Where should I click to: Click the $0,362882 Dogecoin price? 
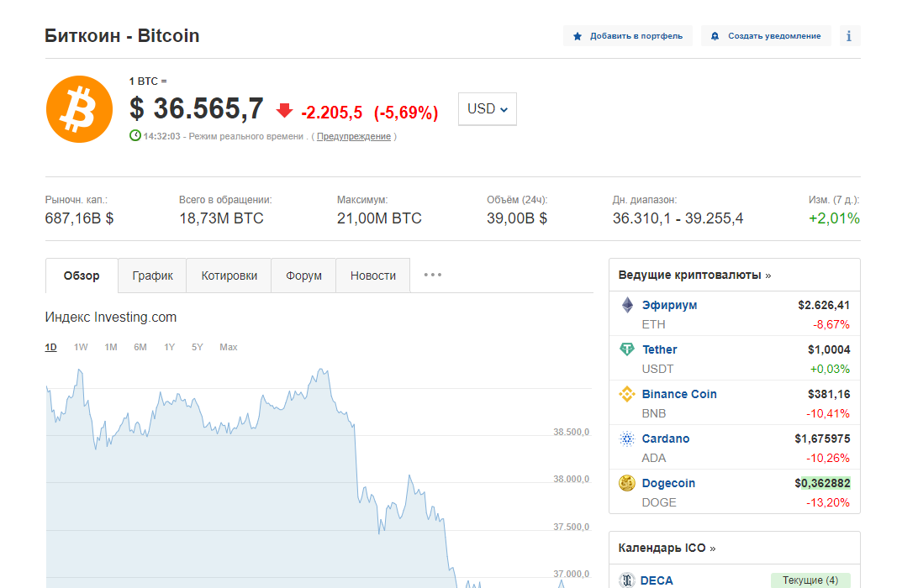click(x=823, y=483)
